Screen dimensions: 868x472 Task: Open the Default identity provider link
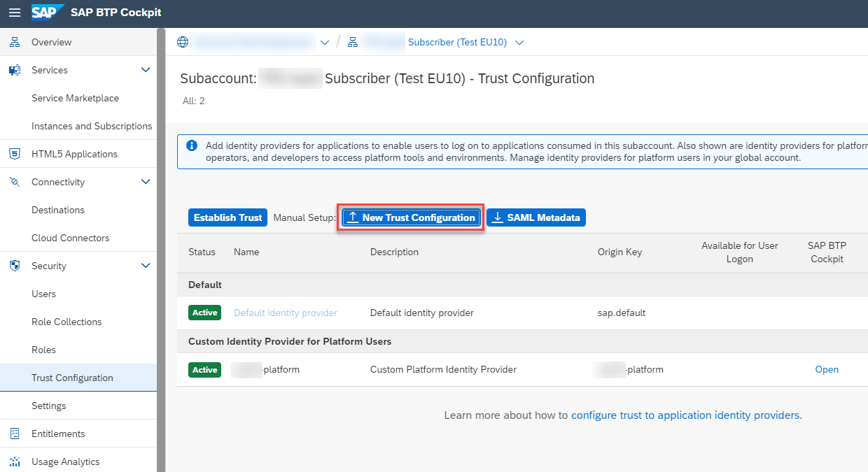(286, 313)
